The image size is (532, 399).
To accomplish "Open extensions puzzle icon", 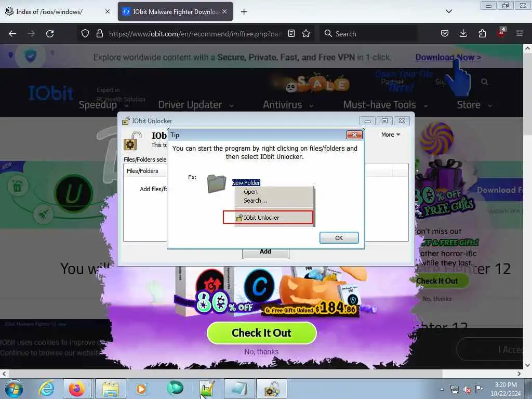I will click(482, 33).
